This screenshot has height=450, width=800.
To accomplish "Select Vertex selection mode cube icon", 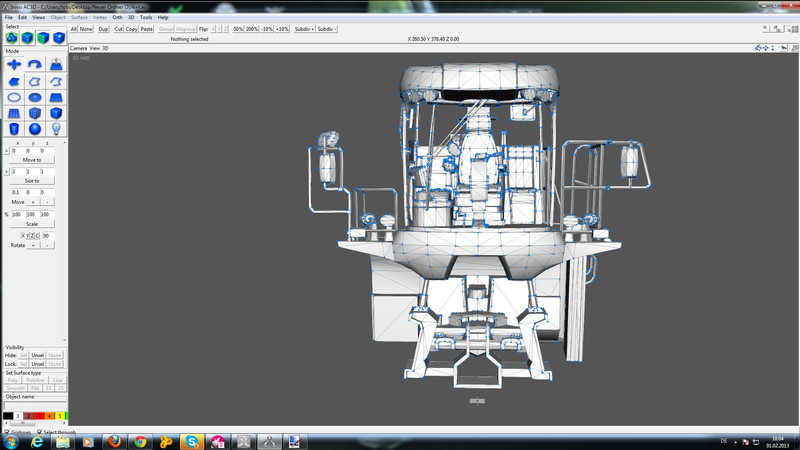I will point(59,38).
